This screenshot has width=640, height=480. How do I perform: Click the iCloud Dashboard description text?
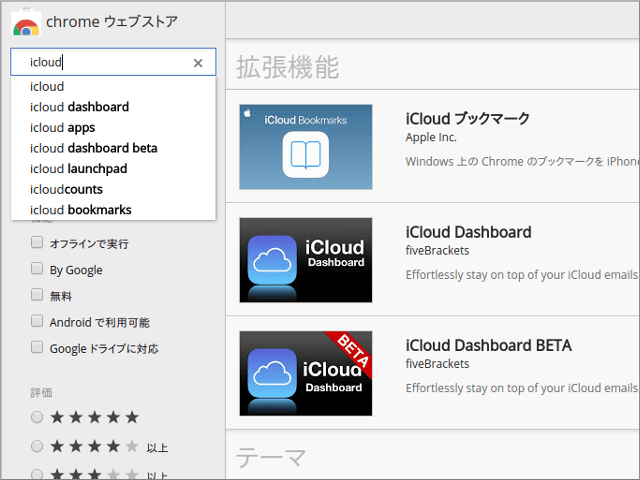522,275
